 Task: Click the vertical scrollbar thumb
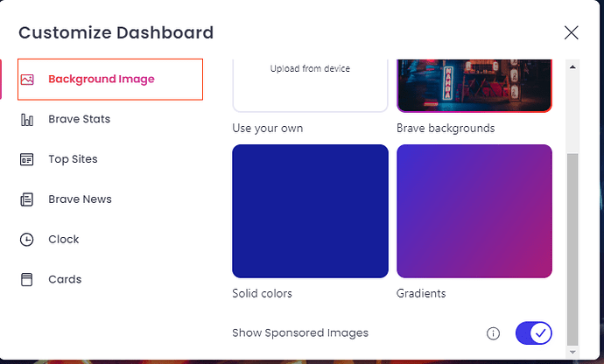[572, 245]
